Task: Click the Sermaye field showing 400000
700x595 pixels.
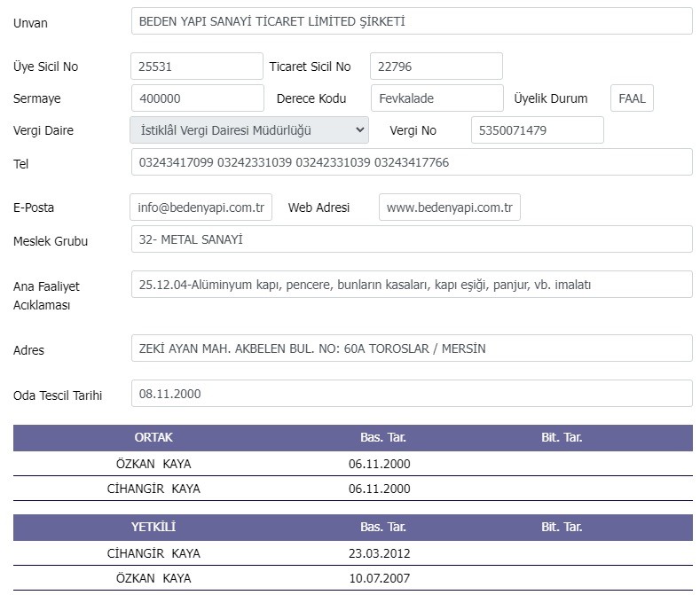Action: (197, 98)
